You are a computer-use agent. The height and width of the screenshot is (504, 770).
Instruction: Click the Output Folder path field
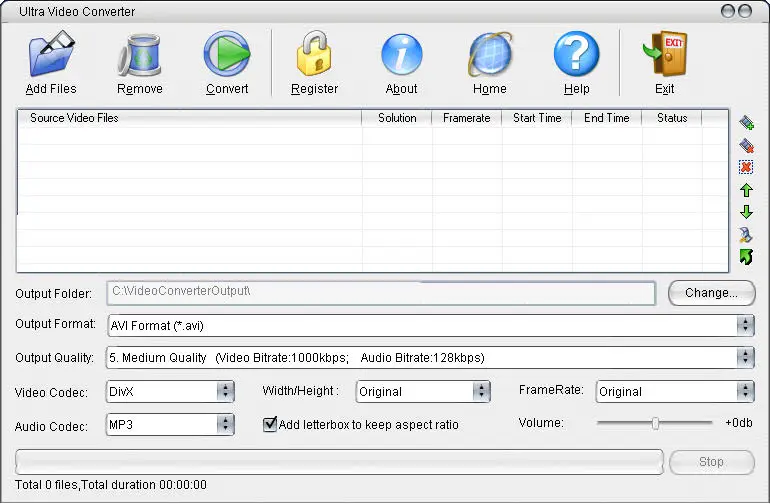[381, 293]
